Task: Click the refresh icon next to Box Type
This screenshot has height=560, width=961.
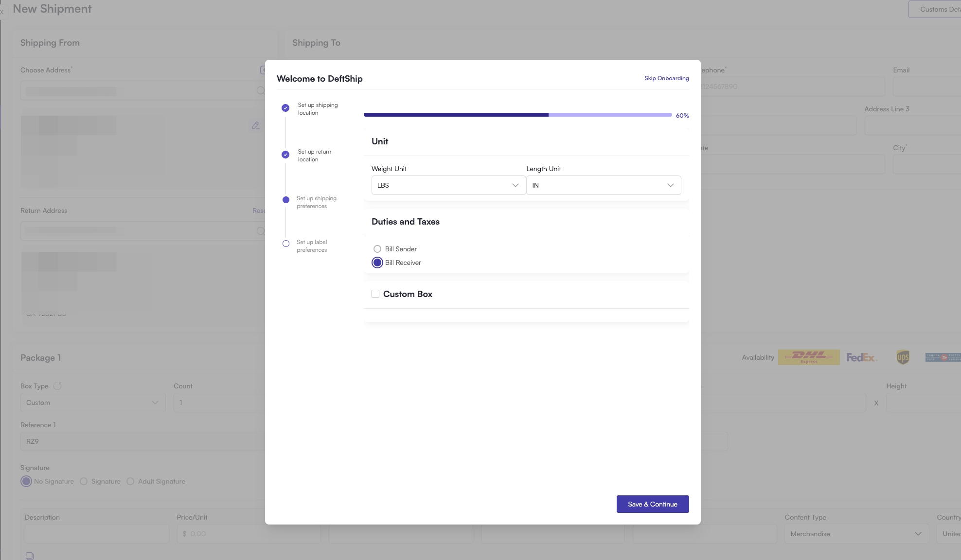Action: click(57, 386)
